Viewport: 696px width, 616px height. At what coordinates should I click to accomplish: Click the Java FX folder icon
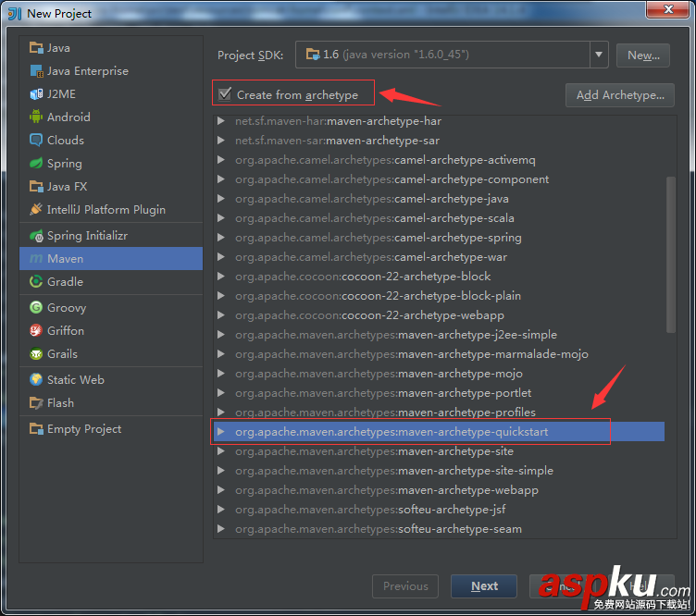(36, 186)
